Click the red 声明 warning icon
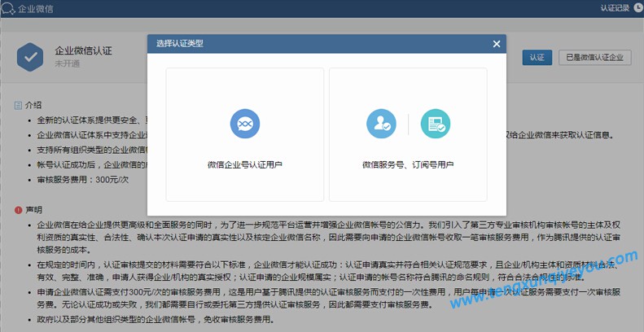Image resolution: width=644 pixels, height=332 pixels. click(18, 210)
